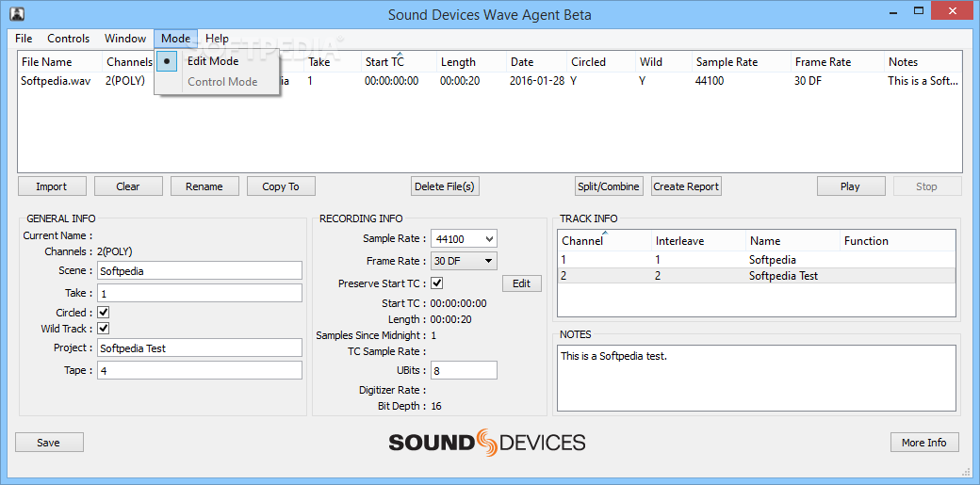Open the Controls menu
The height and width of the screenshot is (485, 980).
[69, 39]
